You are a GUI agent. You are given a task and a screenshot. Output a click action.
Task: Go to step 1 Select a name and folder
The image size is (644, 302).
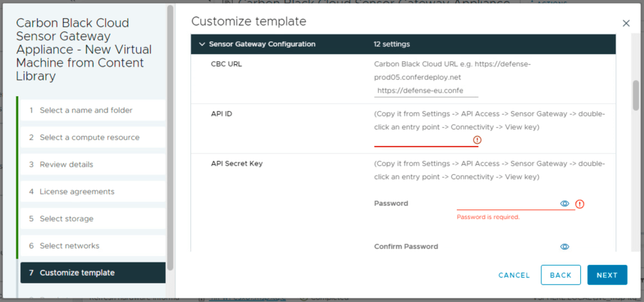[86, 110]
